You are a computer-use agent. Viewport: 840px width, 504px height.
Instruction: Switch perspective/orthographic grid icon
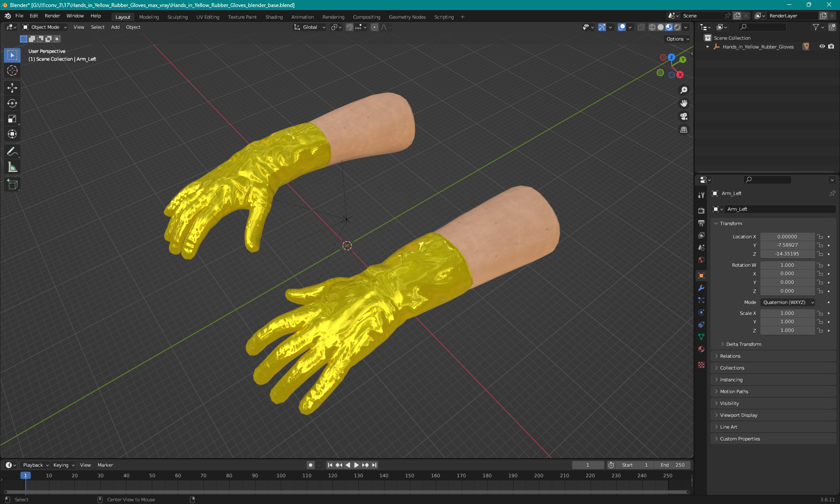683,130
